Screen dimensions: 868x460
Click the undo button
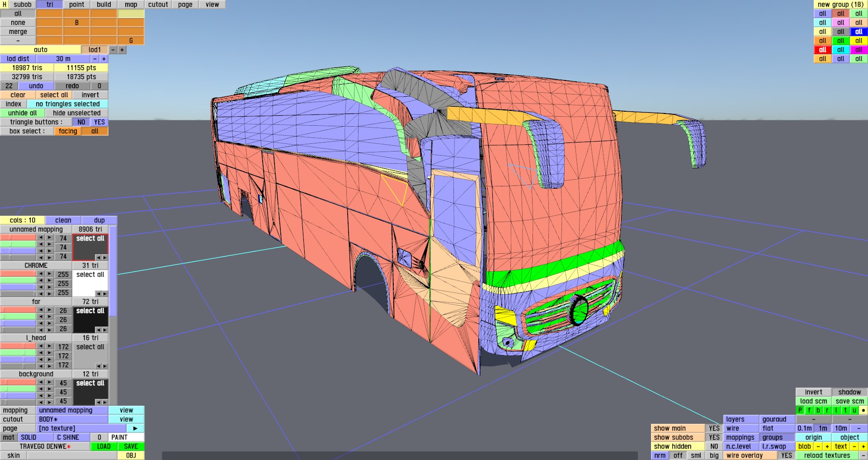(x=36, y=86)
